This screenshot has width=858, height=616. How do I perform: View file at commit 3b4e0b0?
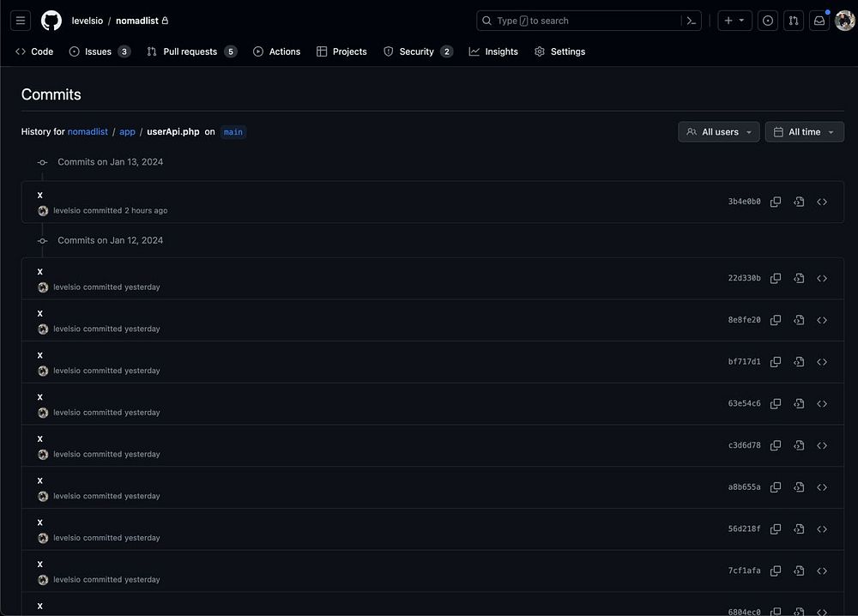click(799, 202)
